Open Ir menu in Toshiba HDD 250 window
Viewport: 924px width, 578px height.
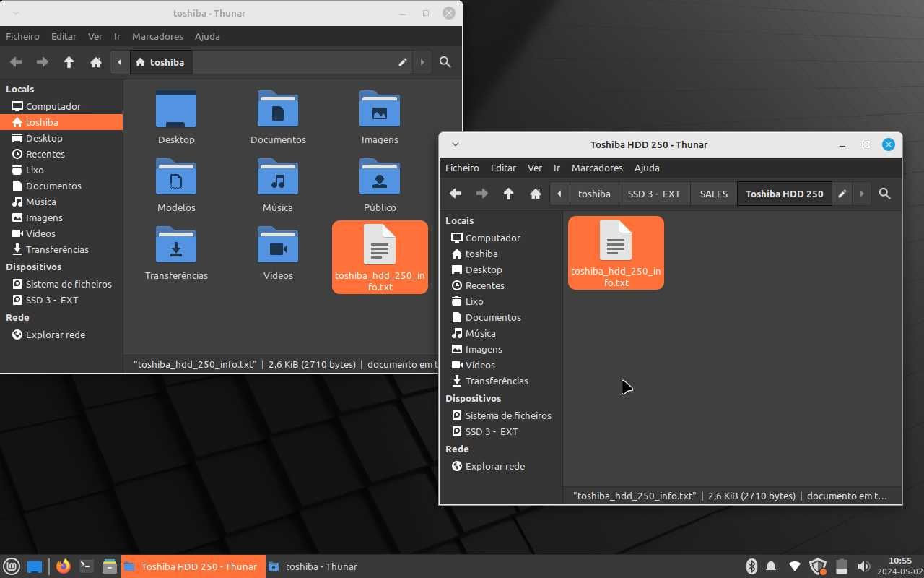pos(557,168)
